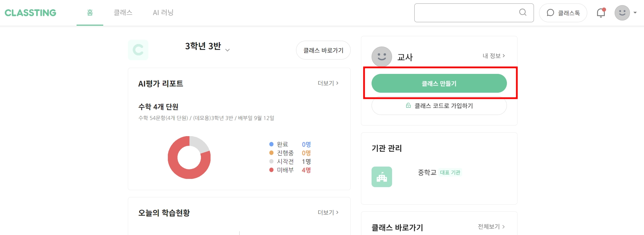Open the account dropdown arrow

pos(635,13)
